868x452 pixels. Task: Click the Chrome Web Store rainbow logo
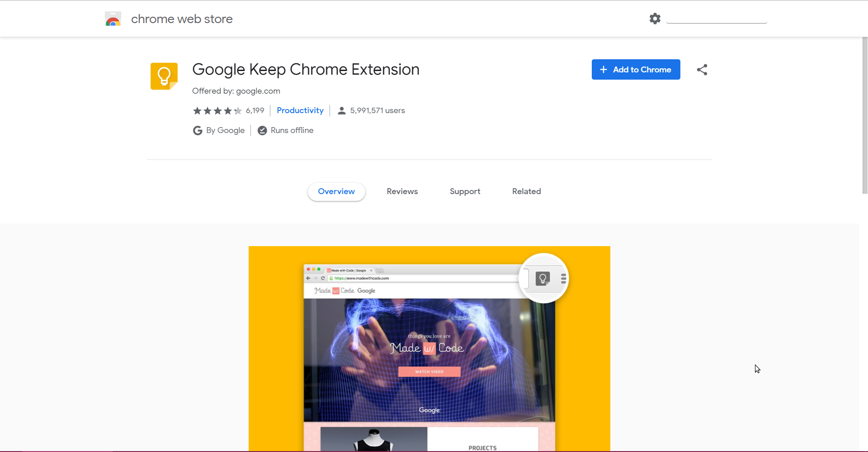coord(113,19)
